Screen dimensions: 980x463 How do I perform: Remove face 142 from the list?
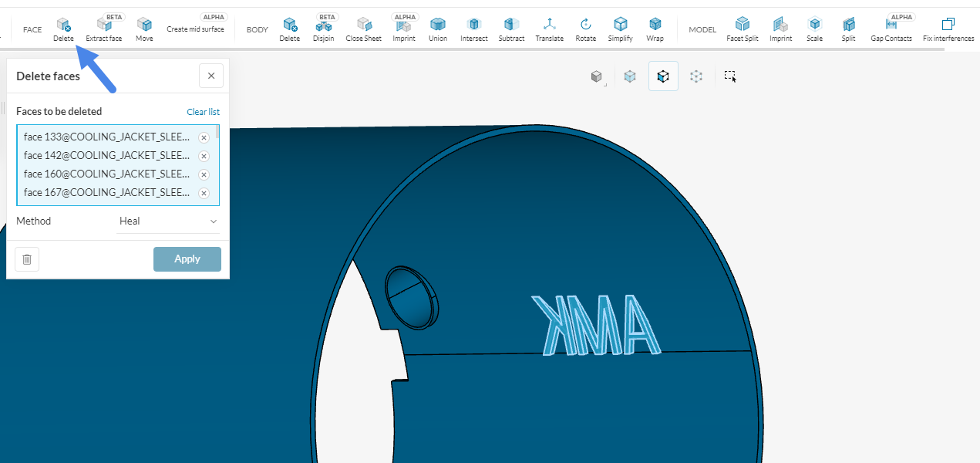point(204,156)
